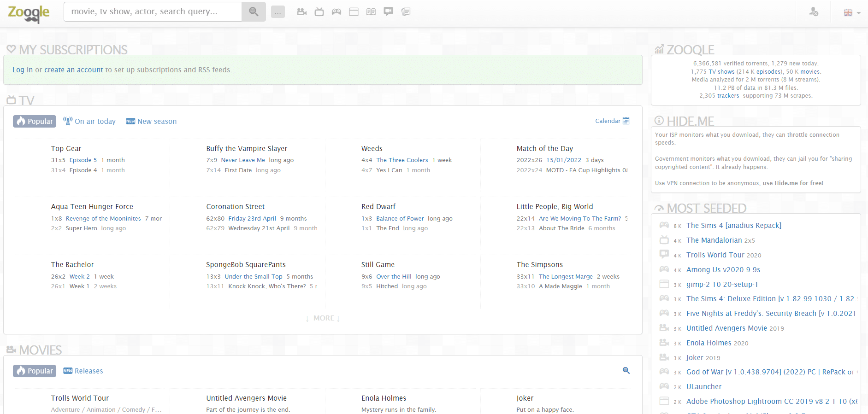Click create an account link
The width and height of the screenshot is (868, 414).
click(x=74, y=70)
